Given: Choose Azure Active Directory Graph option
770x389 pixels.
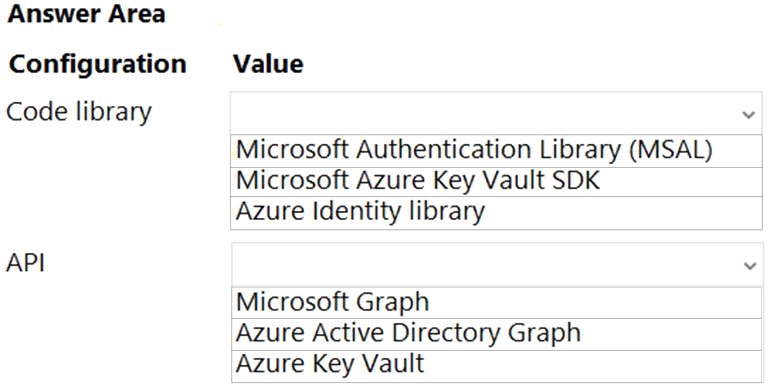Looking at the screenshot, I should pyautogui.click(x=497, y=334).
